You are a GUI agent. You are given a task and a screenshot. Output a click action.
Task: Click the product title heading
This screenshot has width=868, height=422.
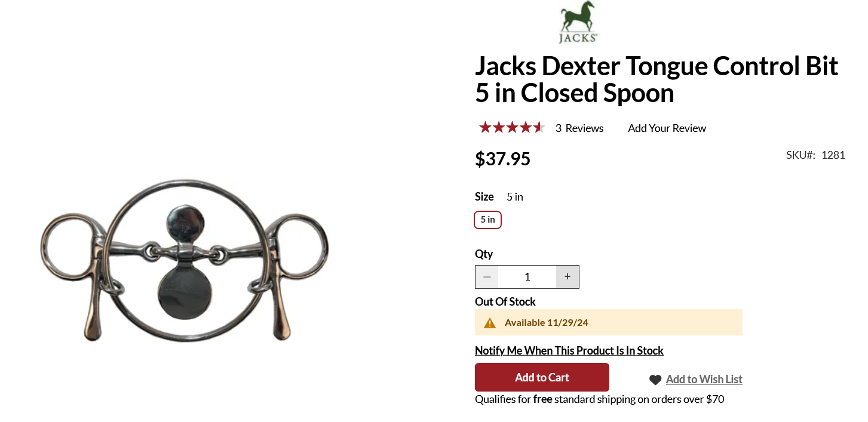(x=657, y=79)
